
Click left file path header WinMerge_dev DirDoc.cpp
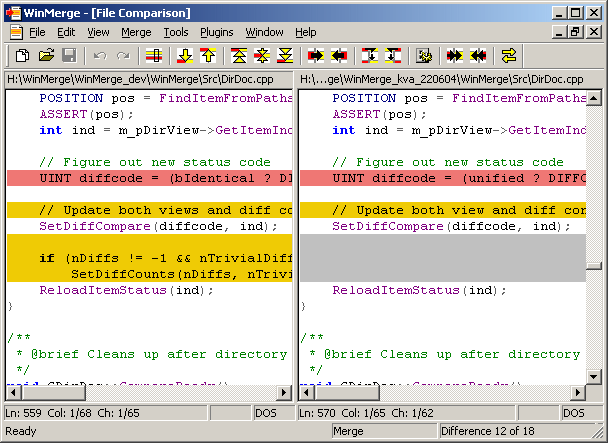coord(149,80)
